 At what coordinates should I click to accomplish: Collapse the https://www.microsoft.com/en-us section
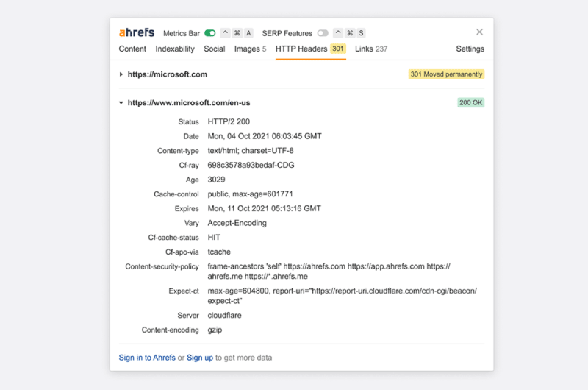(x=121, y=102)
